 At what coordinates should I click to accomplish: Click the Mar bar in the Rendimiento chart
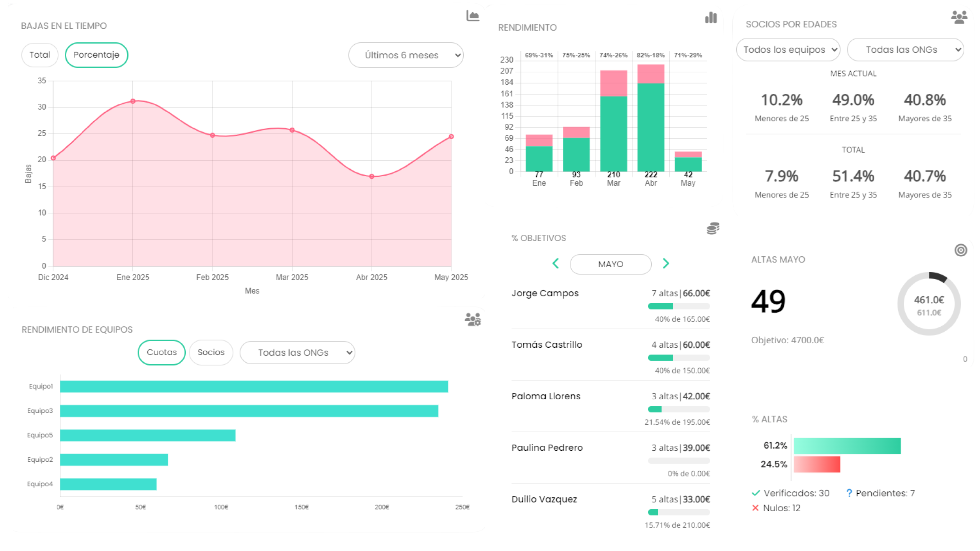click(x=613, y=121)
